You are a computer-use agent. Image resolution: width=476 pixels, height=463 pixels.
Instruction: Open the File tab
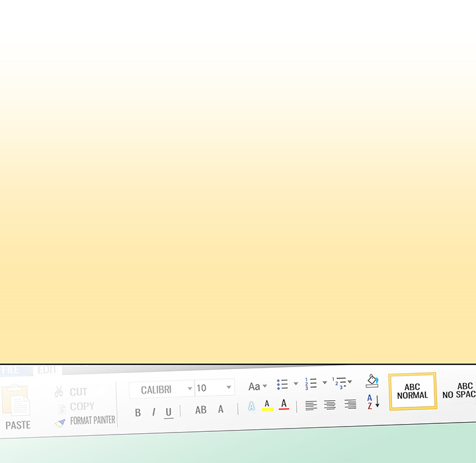pos(10,371)
